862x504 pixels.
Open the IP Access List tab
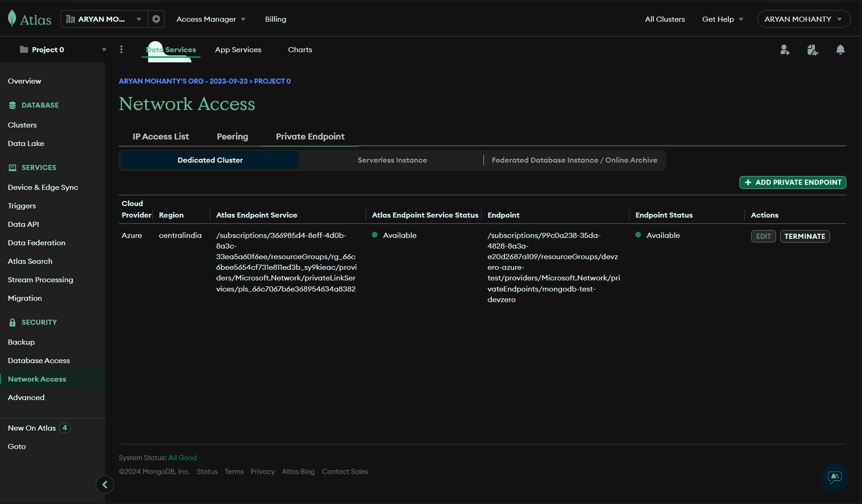(x=161, y=136)
